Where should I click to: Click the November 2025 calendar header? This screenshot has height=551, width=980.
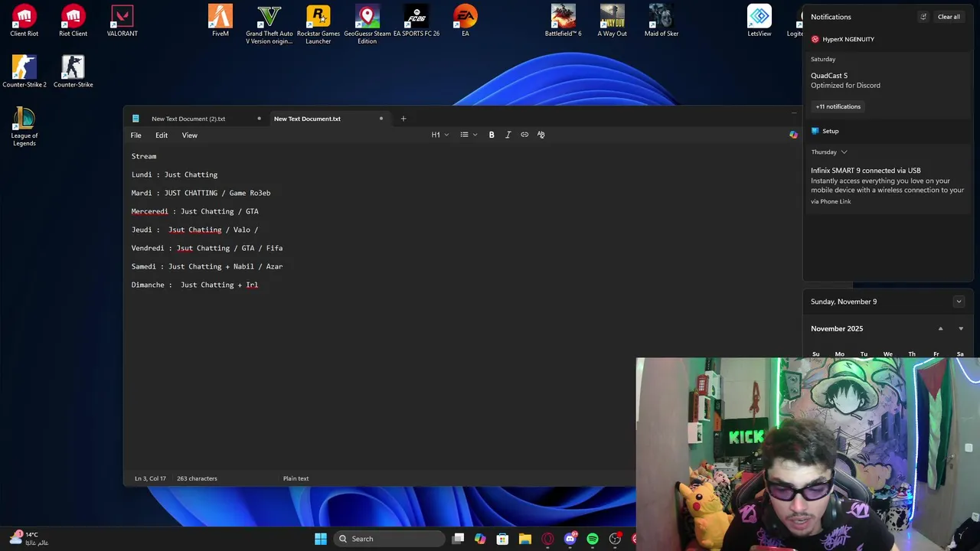tap(837, 328)
